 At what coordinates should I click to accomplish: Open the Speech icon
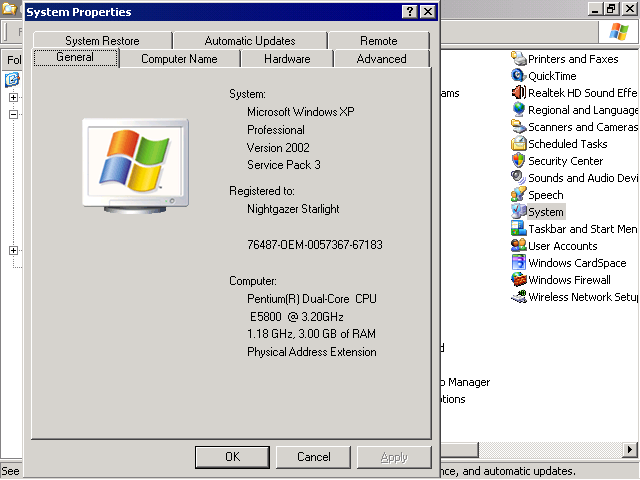coord(518,195)
